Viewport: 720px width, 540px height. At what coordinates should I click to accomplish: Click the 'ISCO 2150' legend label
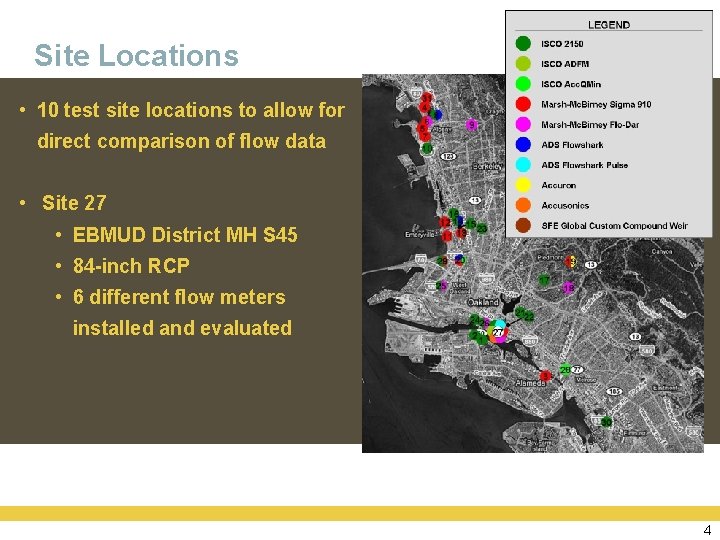(562, 44)
